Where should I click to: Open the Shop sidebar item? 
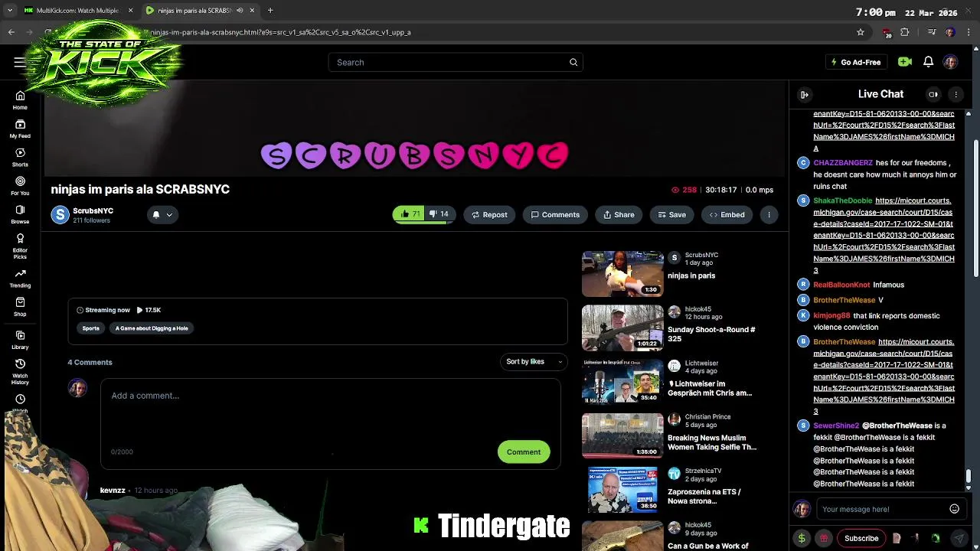pyautogui.click(x=20, y=307)
